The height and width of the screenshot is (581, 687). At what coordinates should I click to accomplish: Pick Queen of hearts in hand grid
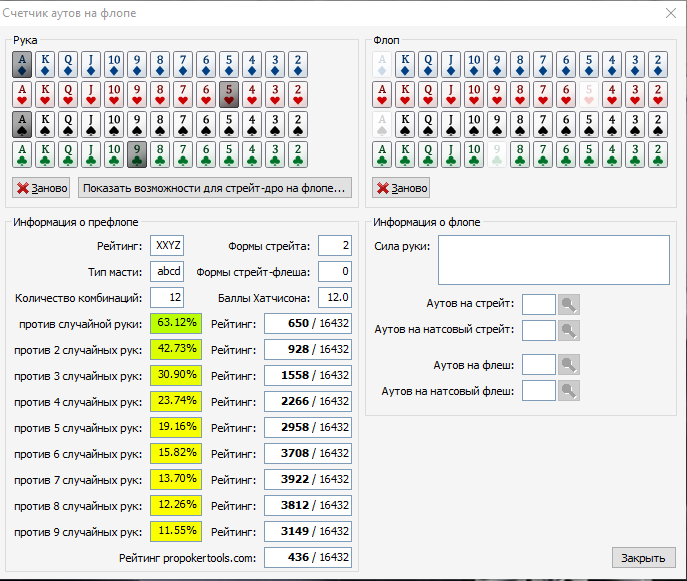(x=68, y=94)
